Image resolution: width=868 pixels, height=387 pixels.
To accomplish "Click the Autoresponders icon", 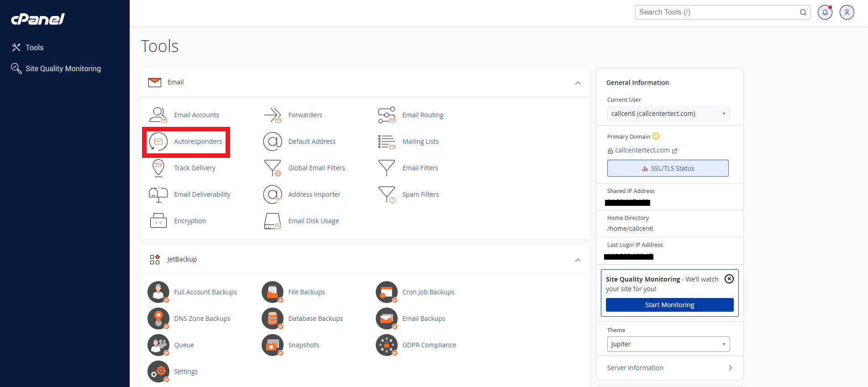I will click(x=158, y=142).
